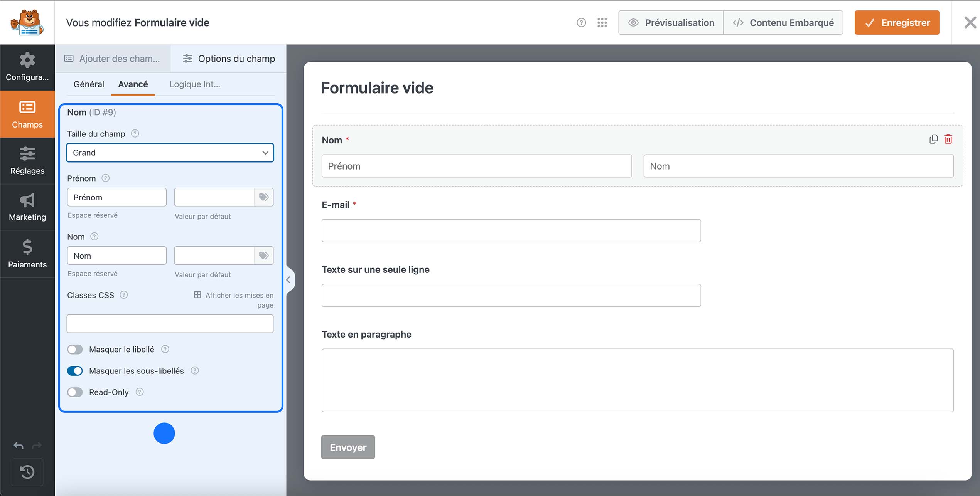
Task: Open the Marketing panel
Action: pos(27,207)
